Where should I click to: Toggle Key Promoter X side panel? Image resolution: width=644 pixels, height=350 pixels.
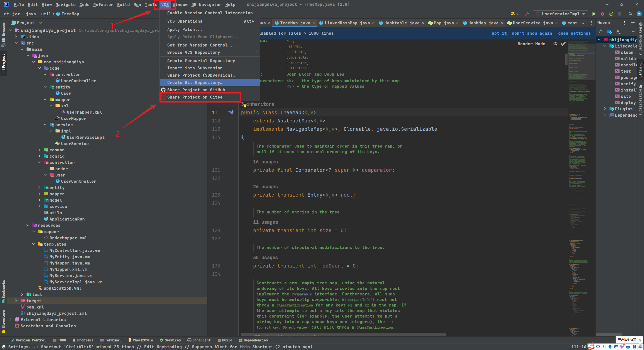click(x=641, y=39)
